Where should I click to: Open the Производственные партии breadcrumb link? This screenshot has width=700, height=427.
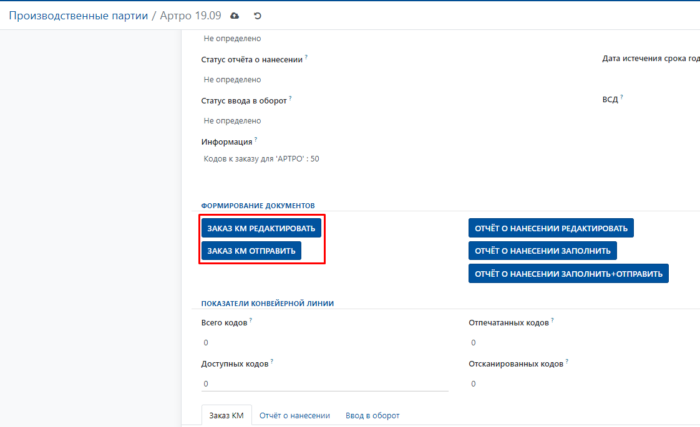78,16
